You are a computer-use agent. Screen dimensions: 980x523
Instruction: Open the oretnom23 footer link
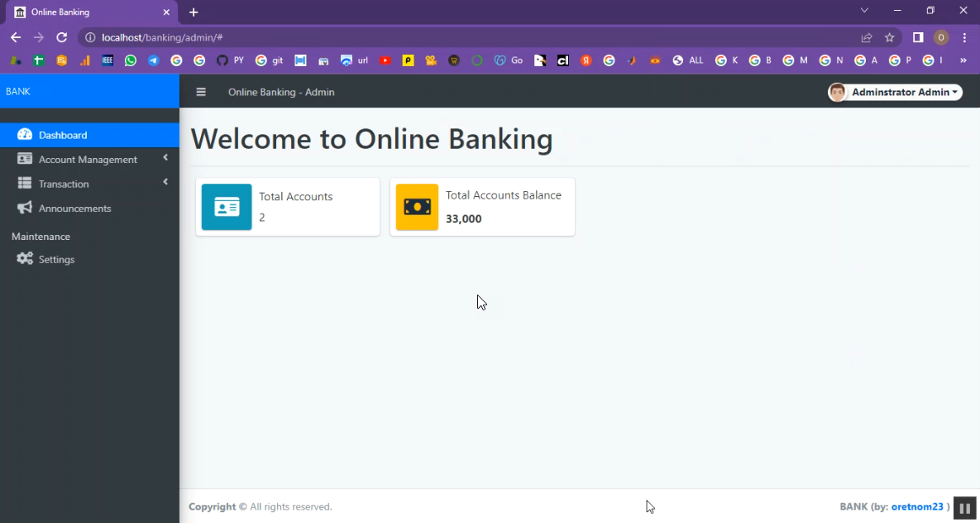917,506
